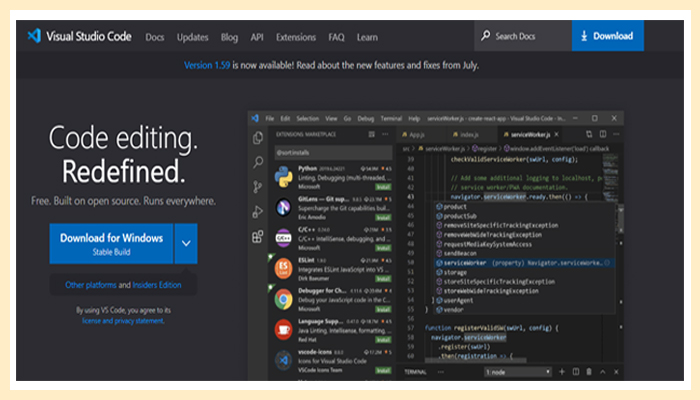
Task: Open the Selection menu
Action: click(308, 119)
